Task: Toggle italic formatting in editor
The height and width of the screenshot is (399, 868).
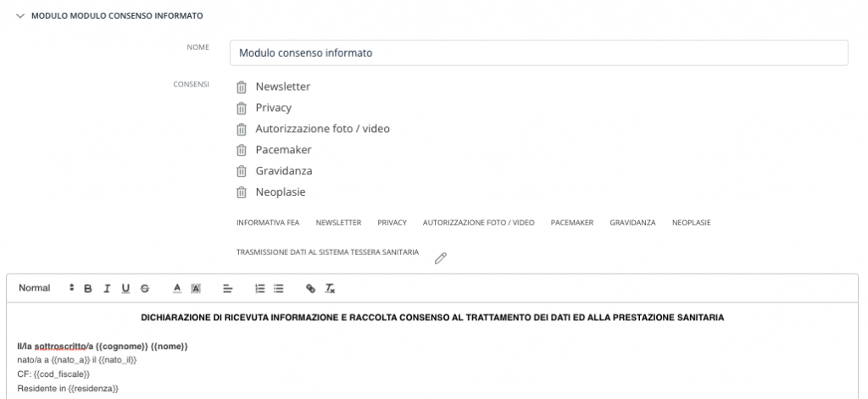Action: click(x=107, y=288)
